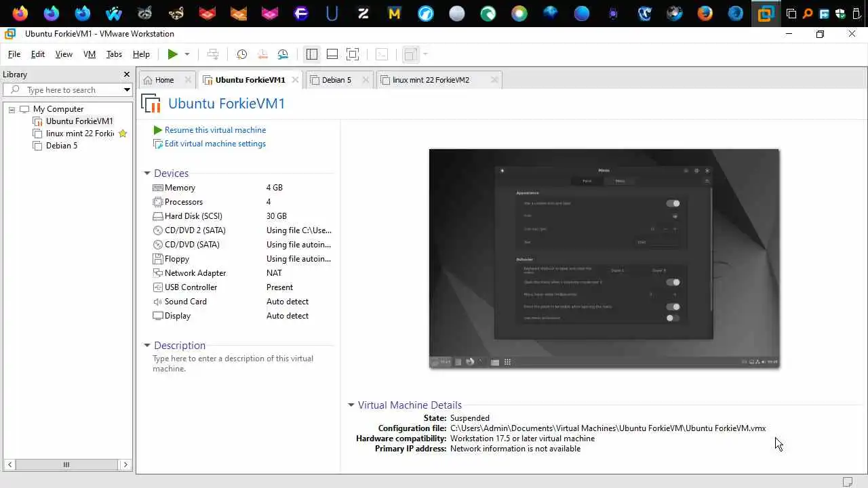Image resolution: width=868 pixels, height=488 pixels.
Task: Close the Debian 5 tab
Action: (366, 80)
